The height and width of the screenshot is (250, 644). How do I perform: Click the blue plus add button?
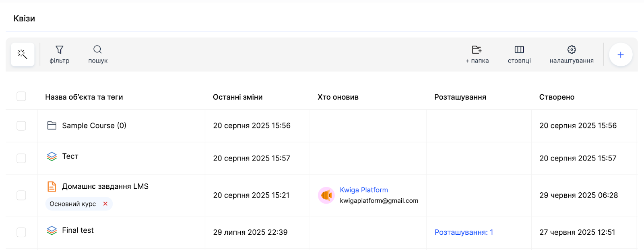tap(620, 54)
